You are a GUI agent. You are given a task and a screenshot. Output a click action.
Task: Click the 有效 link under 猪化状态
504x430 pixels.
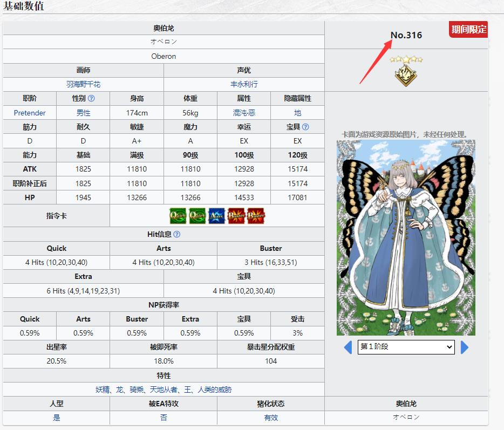(x=271, y=418)
